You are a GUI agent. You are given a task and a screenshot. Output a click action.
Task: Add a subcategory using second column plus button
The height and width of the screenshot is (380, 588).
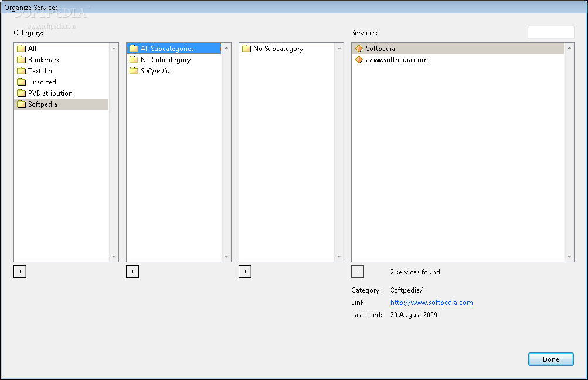[x=132, y=272]
